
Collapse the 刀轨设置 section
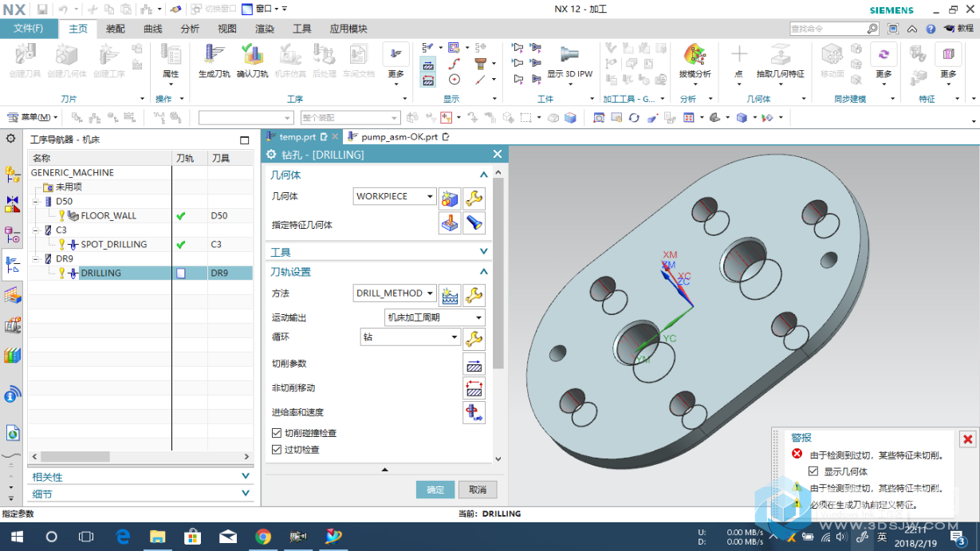pyautogui.click(x=483, y=272)
